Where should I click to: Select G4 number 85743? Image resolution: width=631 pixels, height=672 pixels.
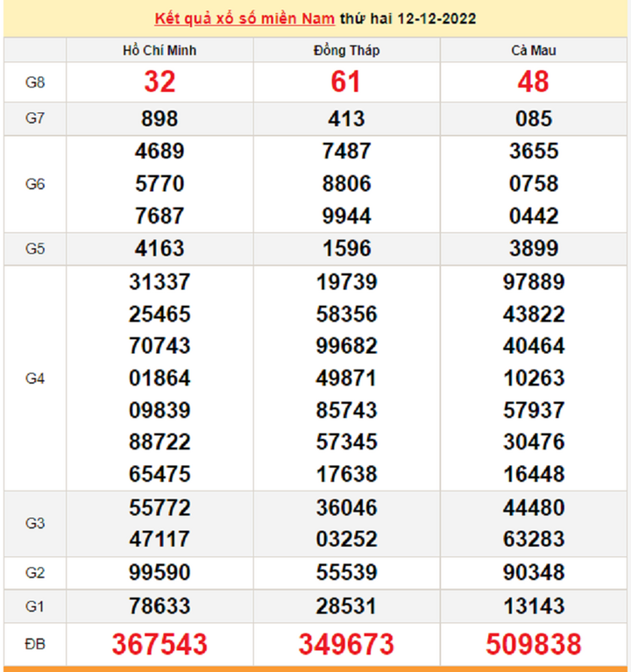346,410
